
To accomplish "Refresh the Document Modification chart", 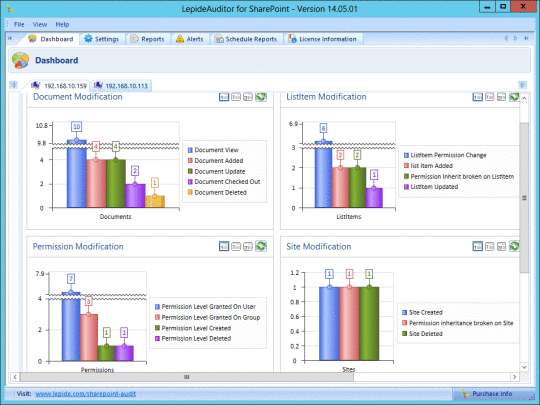I will 261,97.
